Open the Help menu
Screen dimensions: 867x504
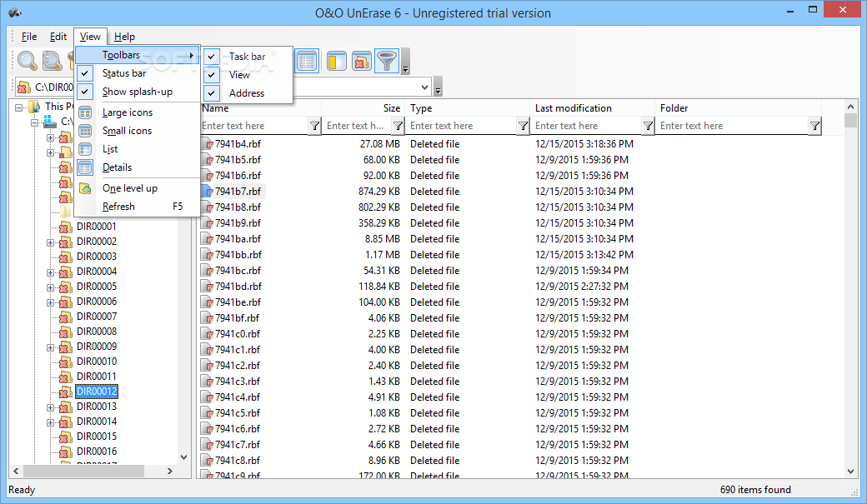click(124, 37)
